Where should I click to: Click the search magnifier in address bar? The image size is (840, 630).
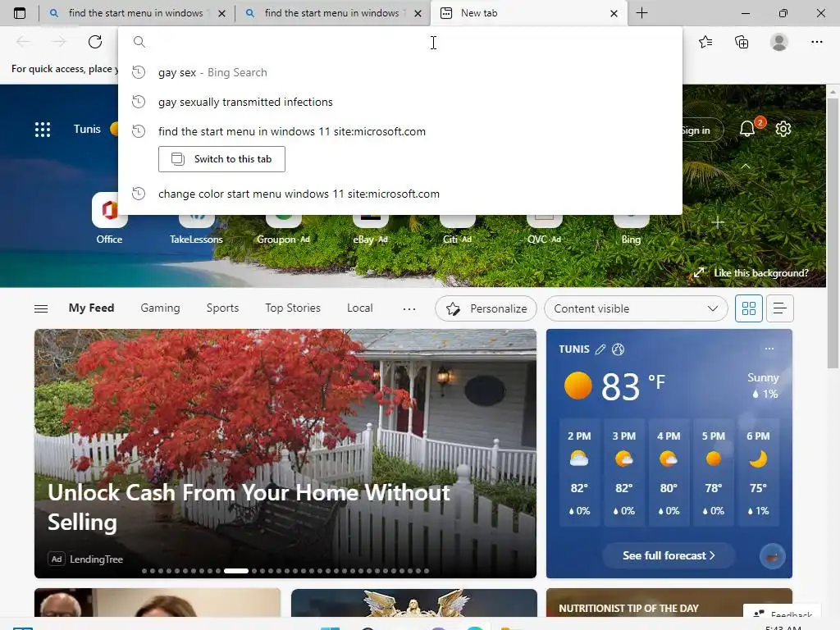tap(139, 42)
